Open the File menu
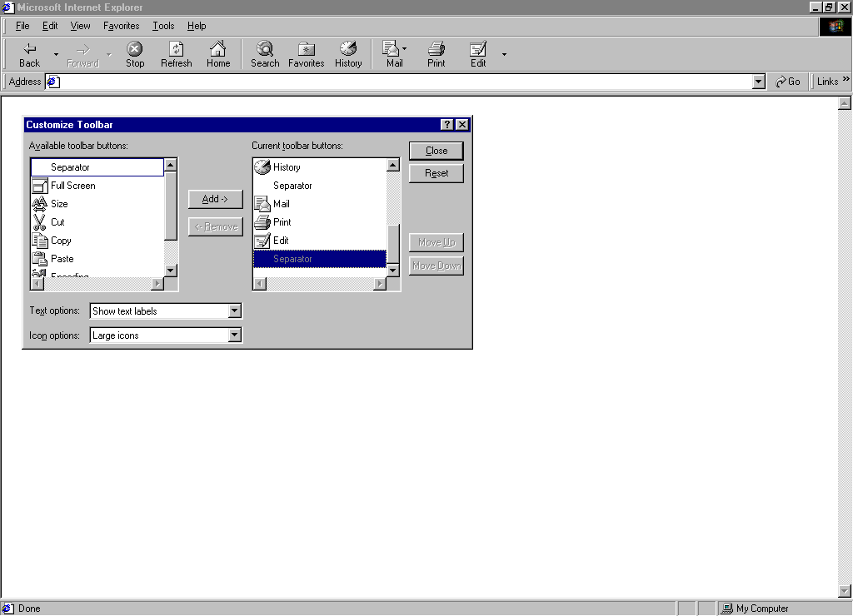Screen dimensions: 853x616 pyautogui.click(x=22, y=26)
